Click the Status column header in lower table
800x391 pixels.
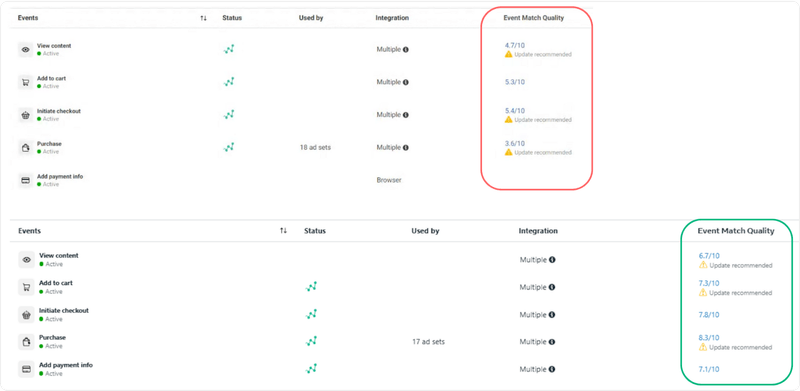pos(315,231)
